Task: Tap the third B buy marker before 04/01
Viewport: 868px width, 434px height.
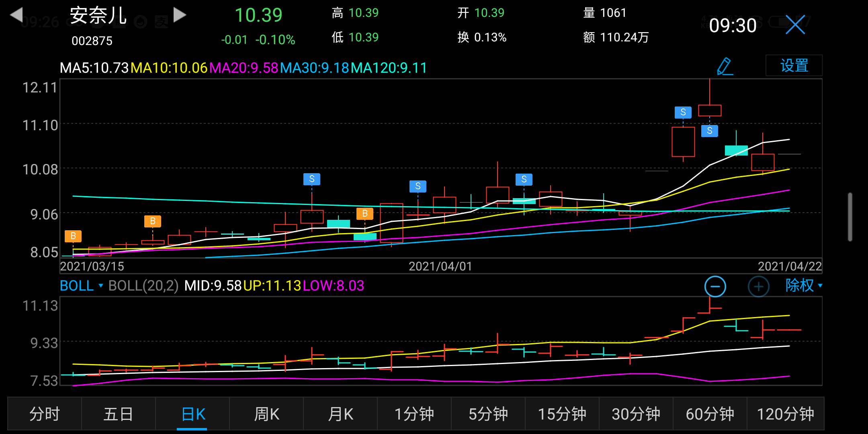Action: [365, 213]
